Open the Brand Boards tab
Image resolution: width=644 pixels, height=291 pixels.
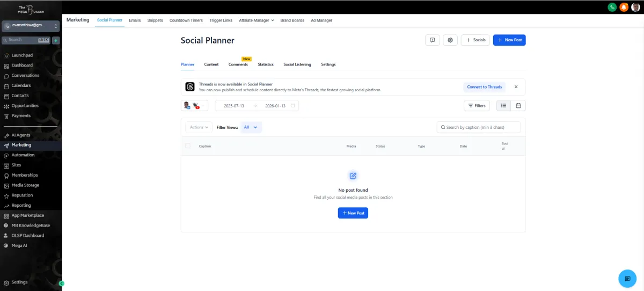pyautogui.click(x=292, y=20)
